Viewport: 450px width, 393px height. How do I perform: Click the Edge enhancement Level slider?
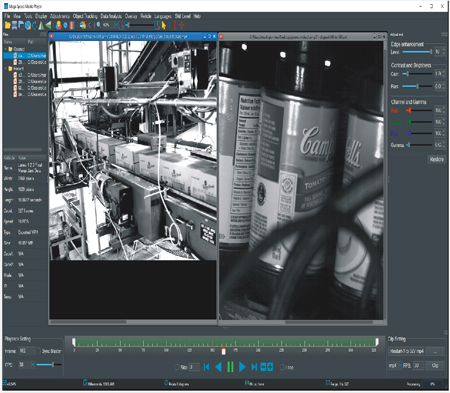coord(417,52)
